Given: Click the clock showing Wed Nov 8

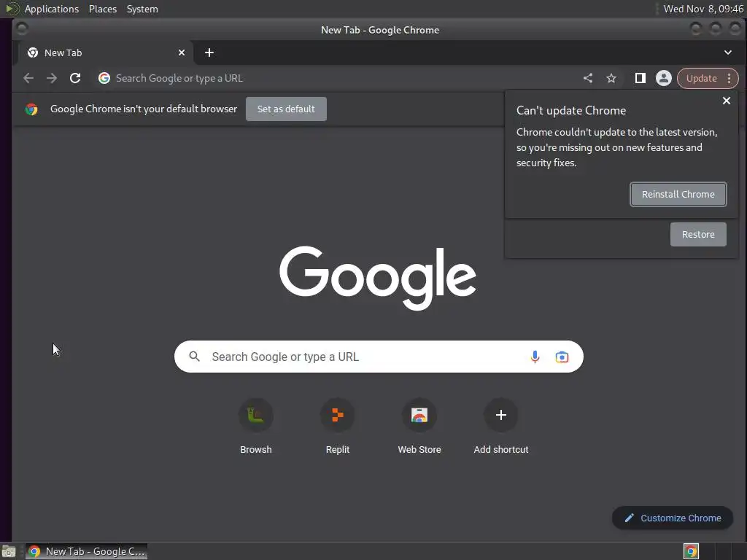Looking at the screenshot, I should pos(703,9).
